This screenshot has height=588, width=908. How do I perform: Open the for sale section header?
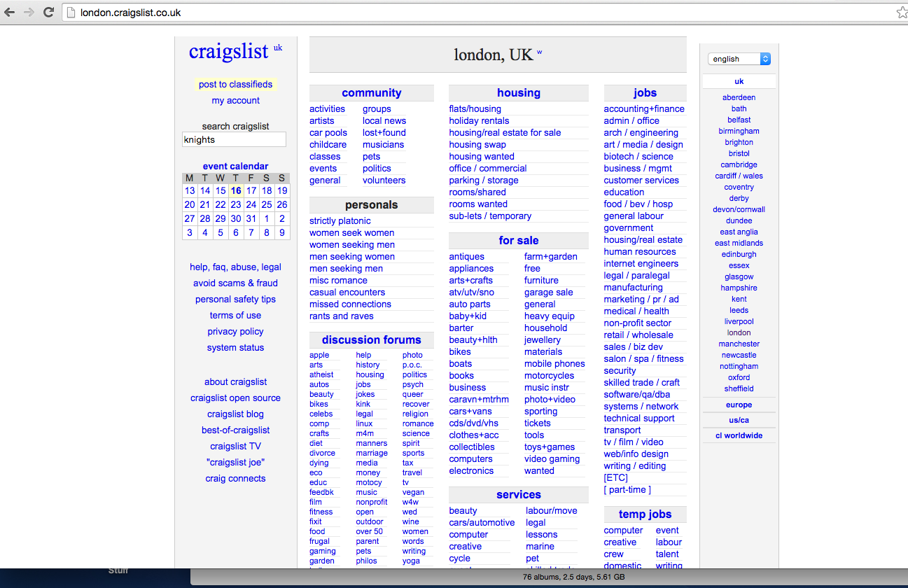click(x=518, y=240)
